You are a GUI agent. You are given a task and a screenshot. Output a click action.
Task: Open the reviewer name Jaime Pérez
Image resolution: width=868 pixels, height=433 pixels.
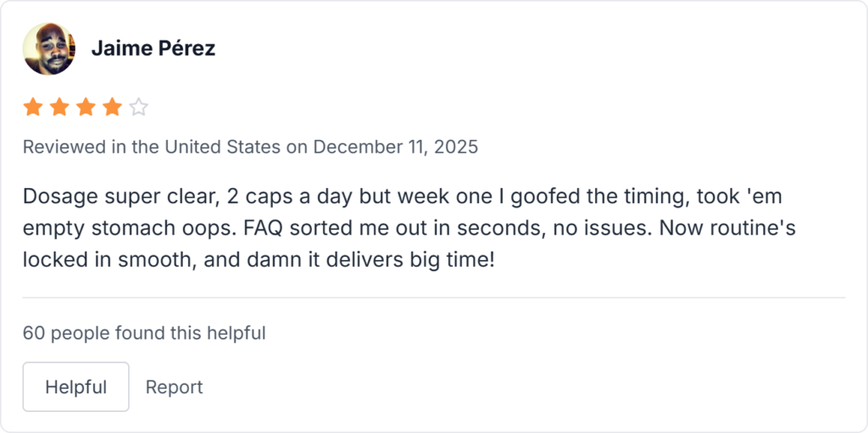click(153, 48)
